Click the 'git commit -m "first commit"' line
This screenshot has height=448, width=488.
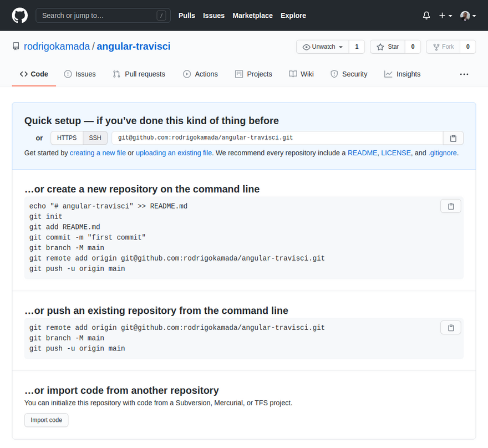pos(88,237)
